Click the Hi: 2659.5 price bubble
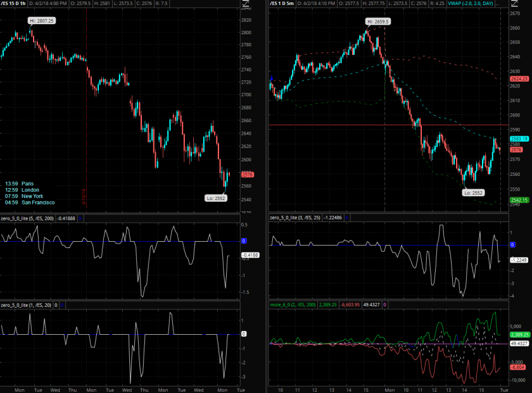Image resolution: width=532 pixels, height=393 pixels. tap(378, 22)
